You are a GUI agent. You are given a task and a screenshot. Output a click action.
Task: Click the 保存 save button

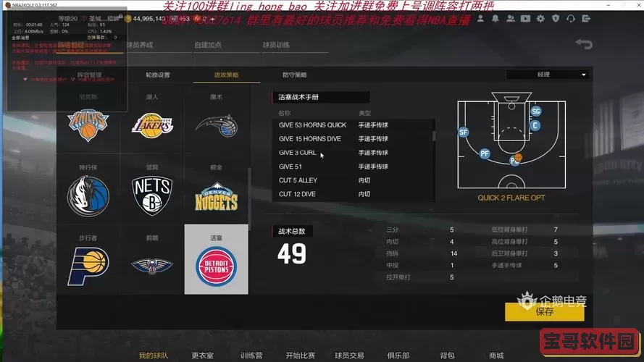[x=544, y=312]
